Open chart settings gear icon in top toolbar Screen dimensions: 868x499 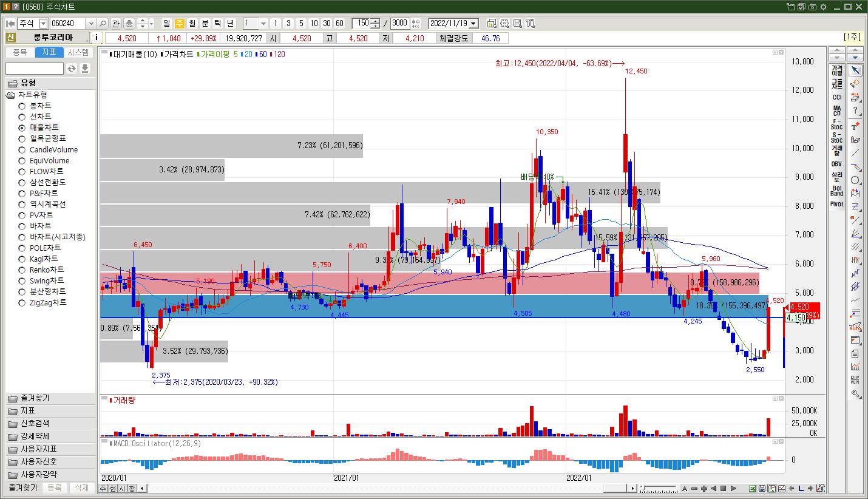(x=504, y=23)
